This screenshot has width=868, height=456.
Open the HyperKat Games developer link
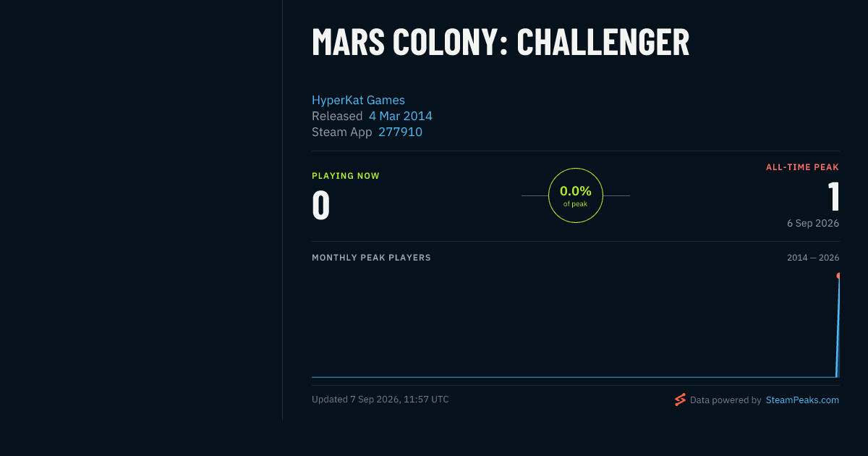[358, 100]
